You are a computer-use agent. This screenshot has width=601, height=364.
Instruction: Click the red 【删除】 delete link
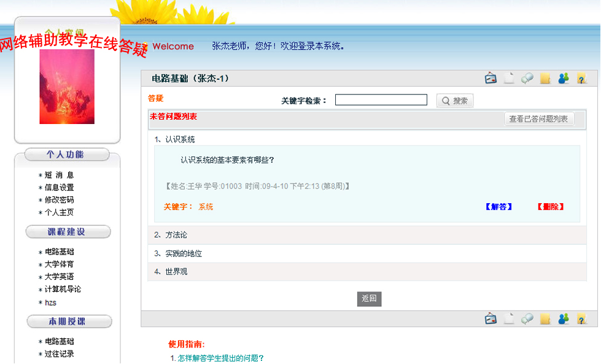[x=550, y=207]
